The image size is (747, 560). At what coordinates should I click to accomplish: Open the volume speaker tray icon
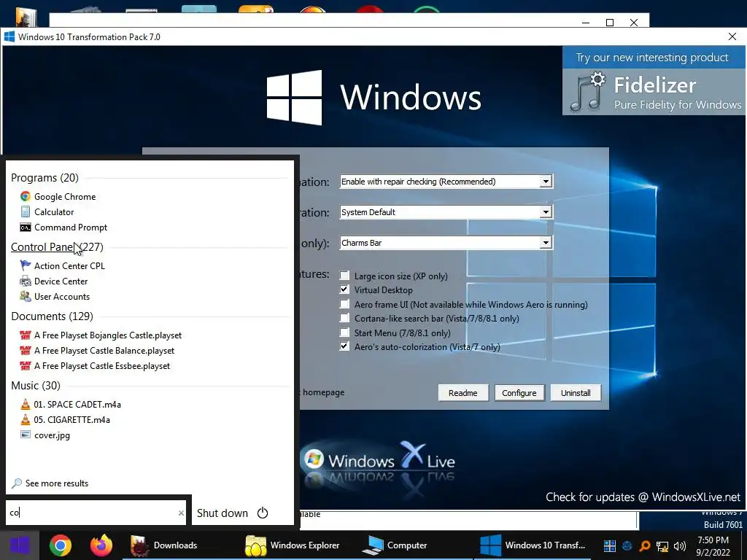click(680, 545)
